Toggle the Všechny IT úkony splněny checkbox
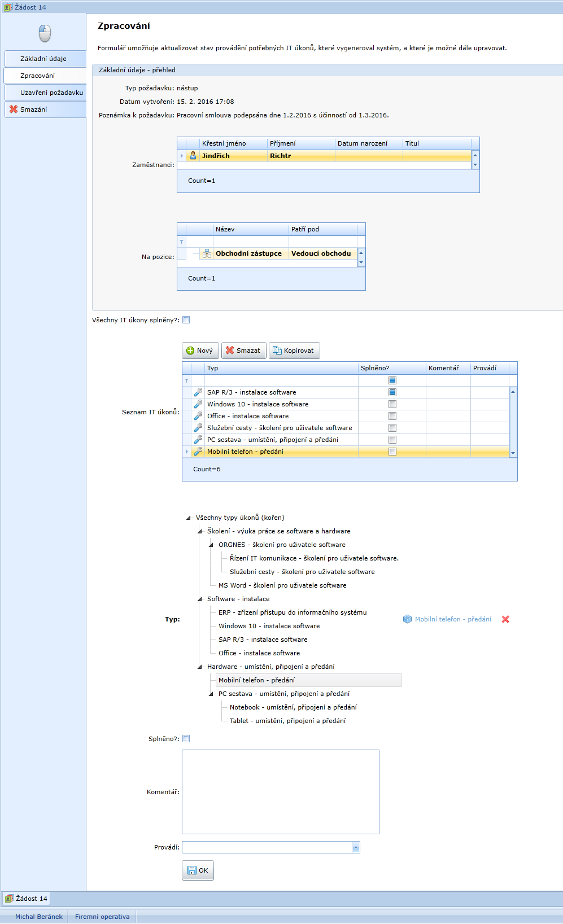This screenshot has height=924, width=563. coord(186,320)
